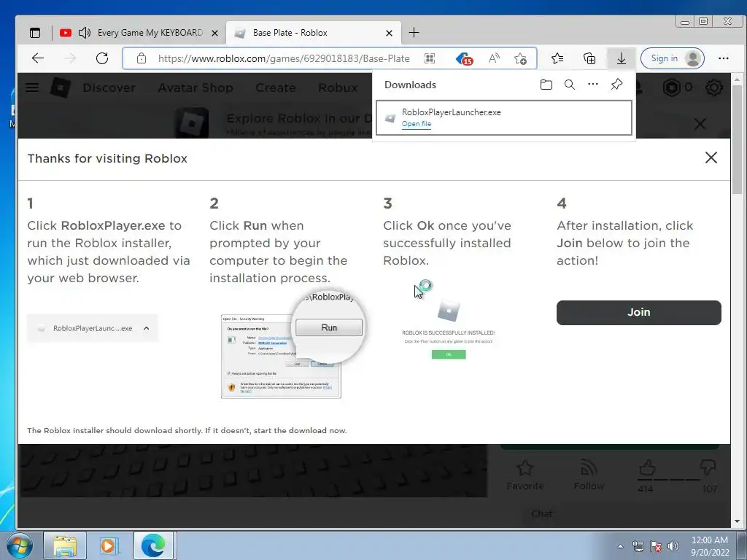View site information lock icon
Screen dimensions: 747x560
tap(142, 58)
